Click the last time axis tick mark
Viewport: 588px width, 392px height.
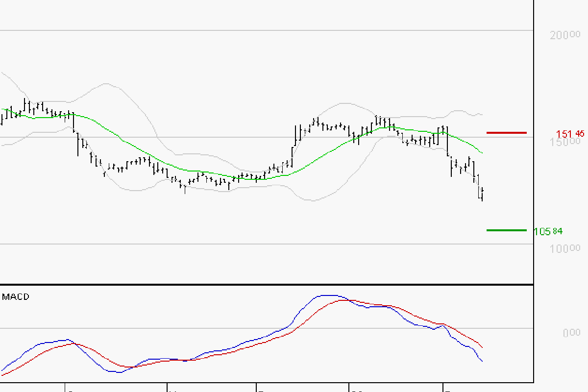443,387
